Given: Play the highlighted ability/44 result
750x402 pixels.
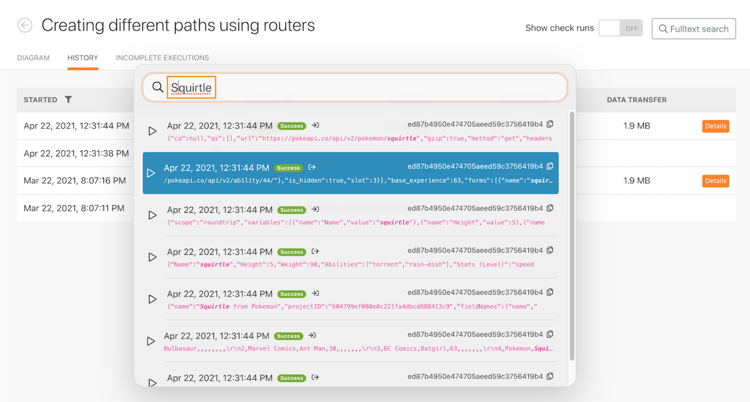Looking at the screenshot, I should click(151, 173).
